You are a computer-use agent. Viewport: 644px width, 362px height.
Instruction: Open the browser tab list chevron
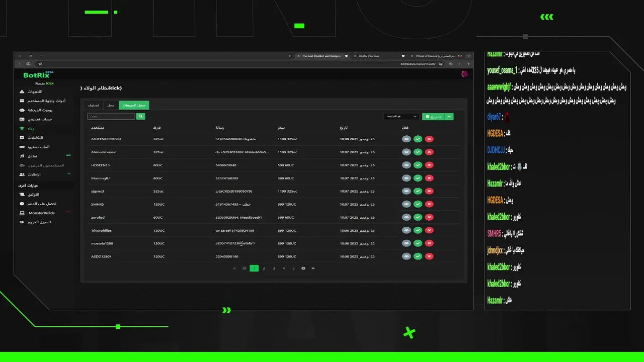coord(468,56)
